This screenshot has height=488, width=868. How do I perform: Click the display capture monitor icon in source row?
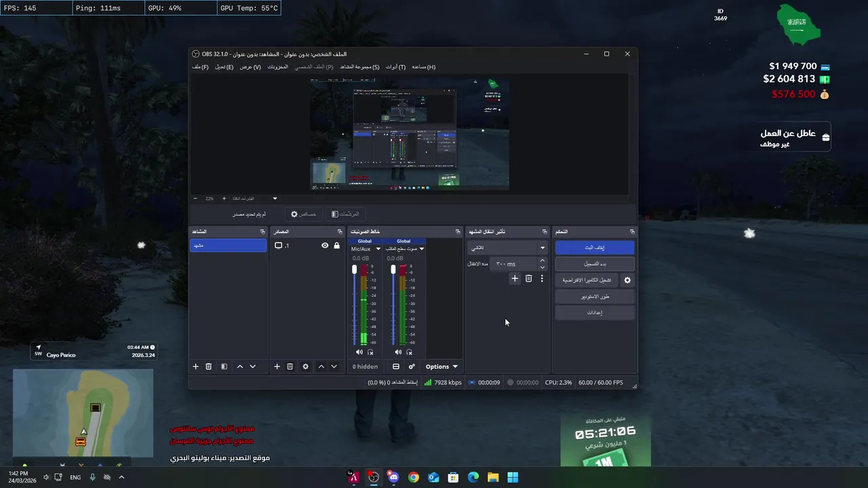point(278,245)
